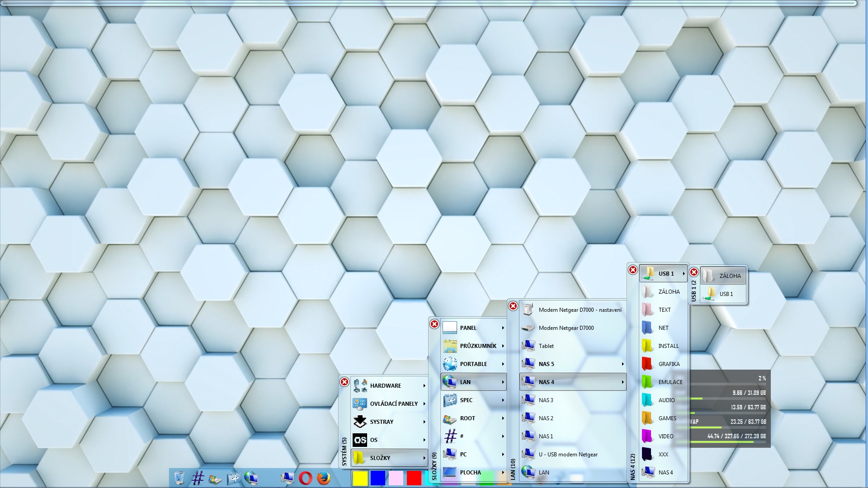
Task: Select the red color square
Action: (x=414, y=478)
